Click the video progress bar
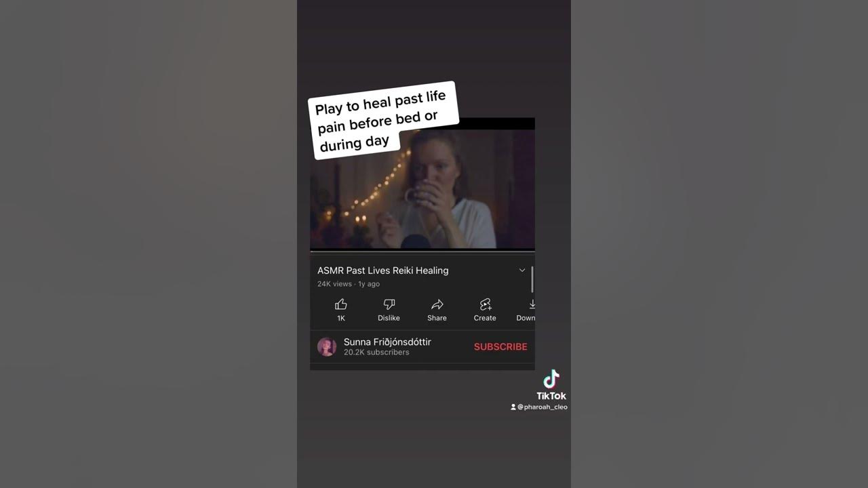The height and width of the screenshot is (488, 868). click(x=422, y=251)
